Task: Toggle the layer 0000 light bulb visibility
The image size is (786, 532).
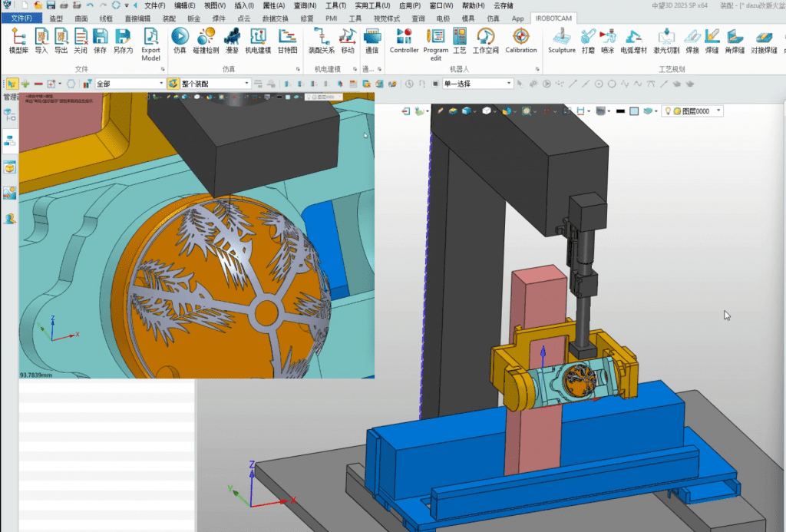Action: pyautogui.click(x=668, y=111)
